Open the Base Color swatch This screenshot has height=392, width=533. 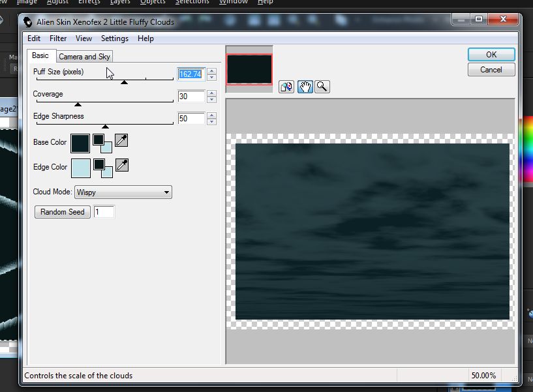[80, 143]
